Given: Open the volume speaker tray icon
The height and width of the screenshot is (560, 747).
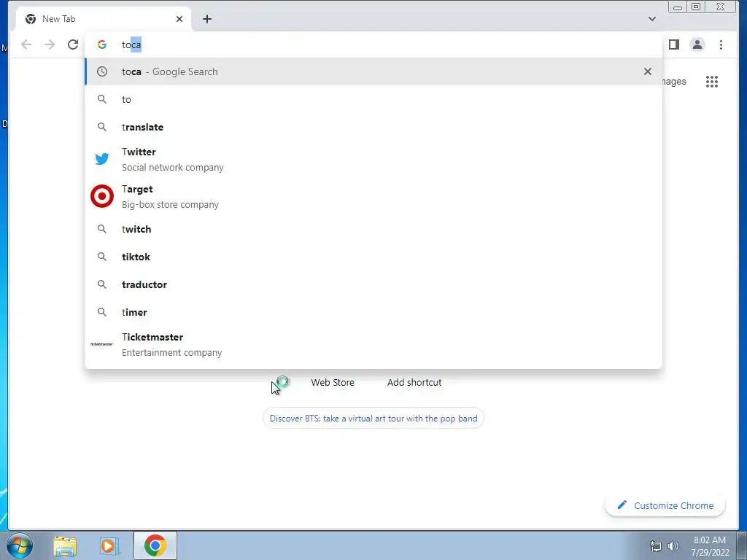Looking at the screenshot, I should [x=673, y=546].
